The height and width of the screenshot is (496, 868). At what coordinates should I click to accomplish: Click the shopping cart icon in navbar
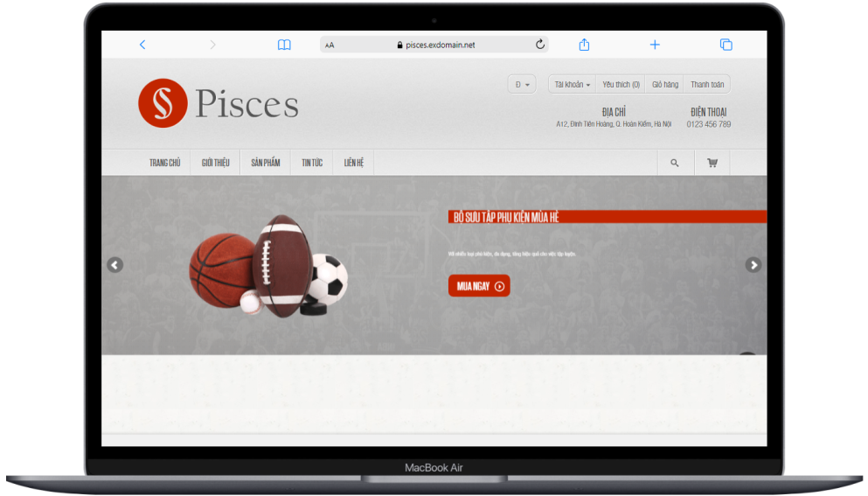point(712,163)
